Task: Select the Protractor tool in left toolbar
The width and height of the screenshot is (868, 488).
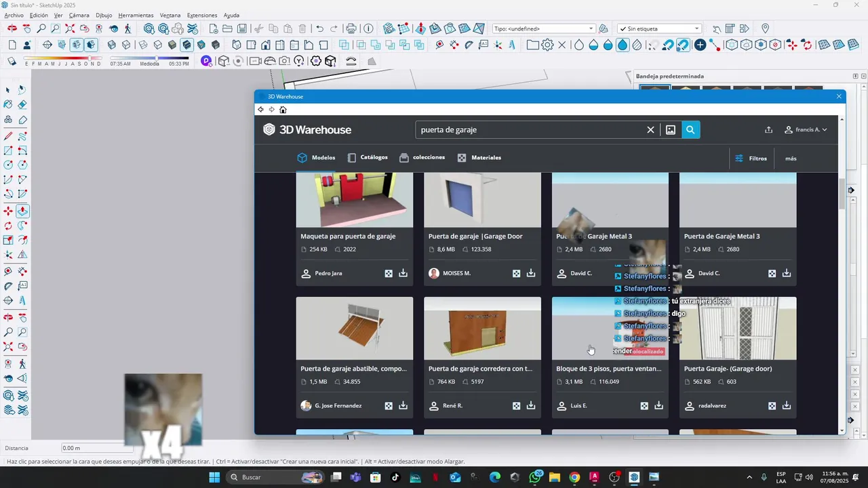Action: pos(8,286)
